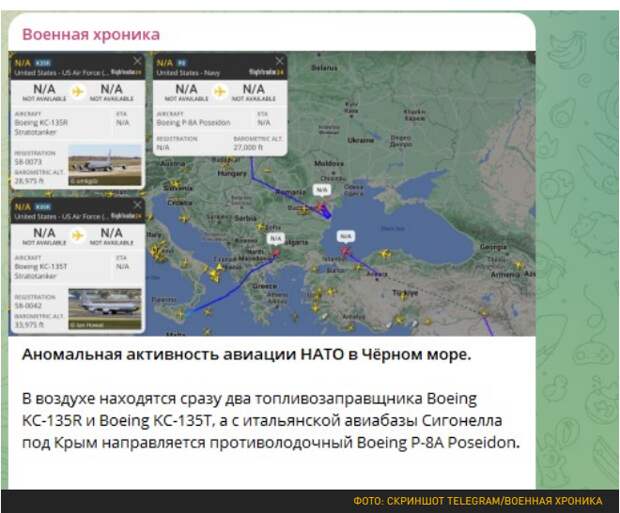The width and height of the screenshot is (620, 513).
Task: Click the Hungary label on the map
Action: pyautogui.click(x=232, y=173)
